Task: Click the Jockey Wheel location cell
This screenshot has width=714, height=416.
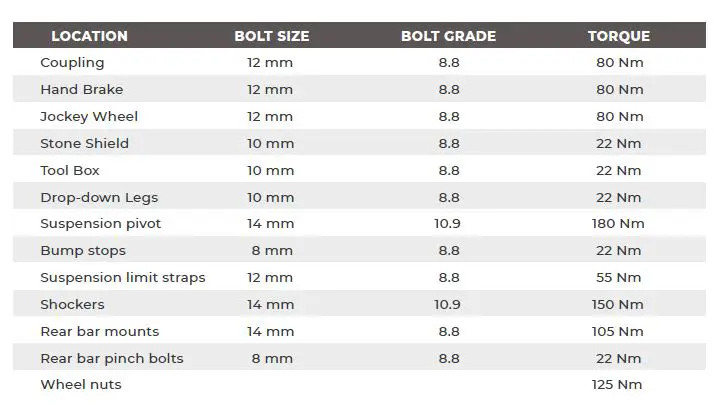Action: [89, 116]
